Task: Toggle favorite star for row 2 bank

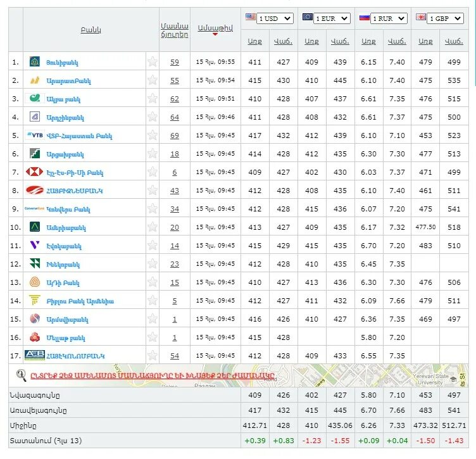Action: [x=153, y=80]
